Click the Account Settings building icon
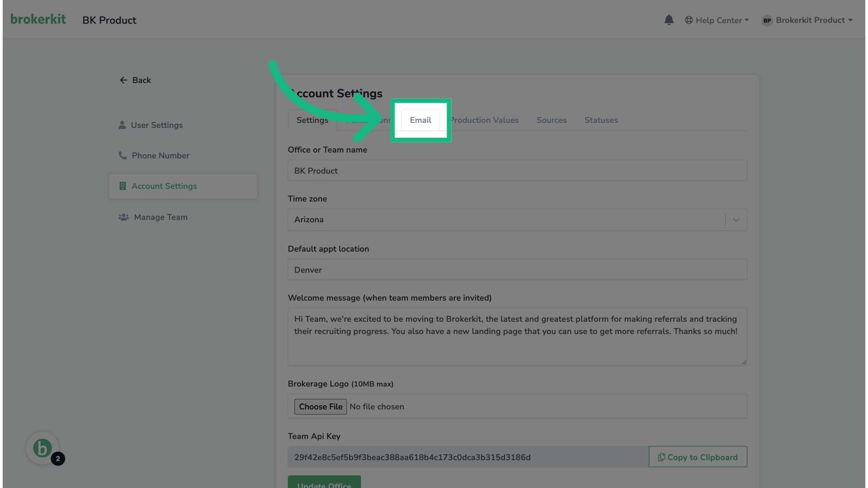868x488 pixels. (123, 186)
